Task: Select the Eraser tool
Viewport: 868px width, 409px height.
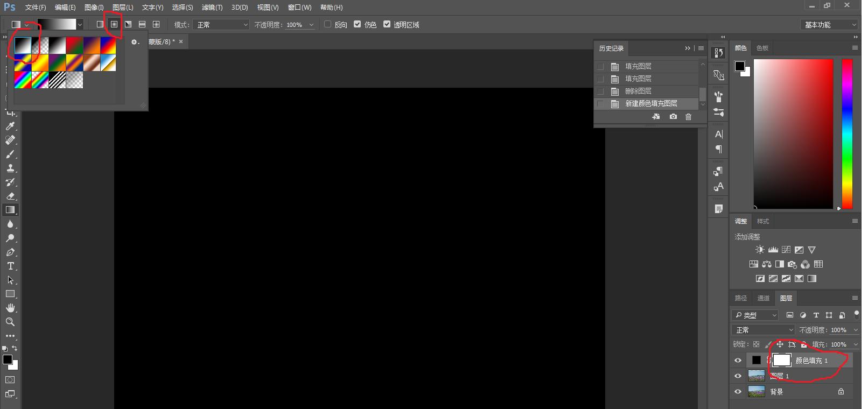Action: [10, 196]
